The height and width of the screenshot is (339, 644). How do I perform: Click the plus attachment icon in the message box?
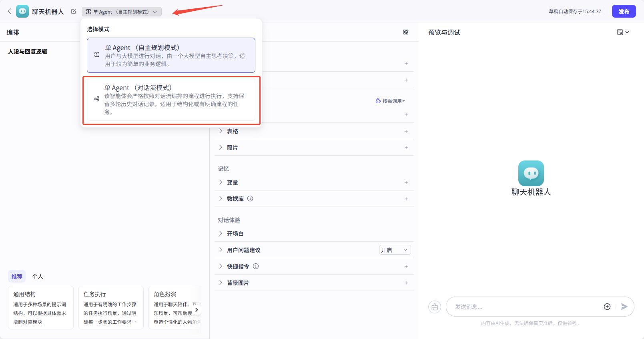pyautogui.click(x=607, y=307)
